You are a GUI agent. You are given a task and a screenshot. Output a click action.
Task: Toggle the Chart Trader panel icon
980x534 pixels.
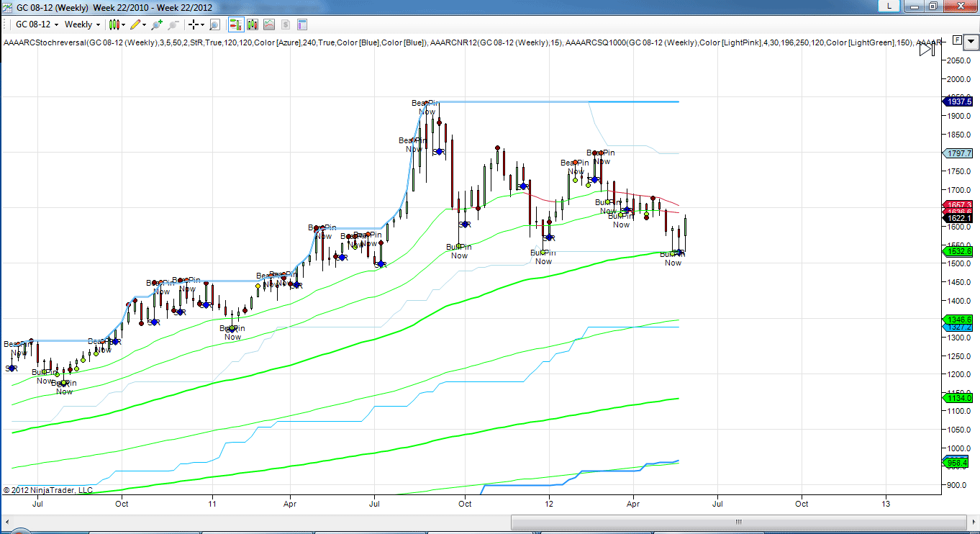tap(236, 24)
